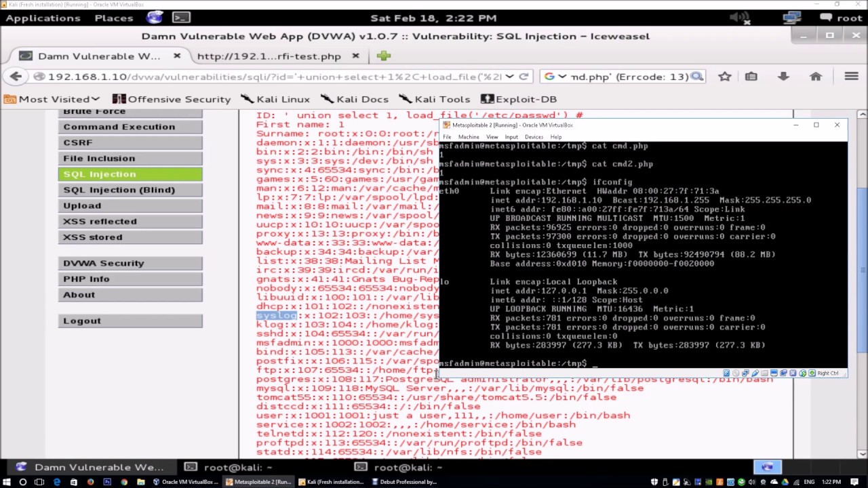Open the Applications menu in Kali panel
This screenshot has height=488, width=868.
43,18
